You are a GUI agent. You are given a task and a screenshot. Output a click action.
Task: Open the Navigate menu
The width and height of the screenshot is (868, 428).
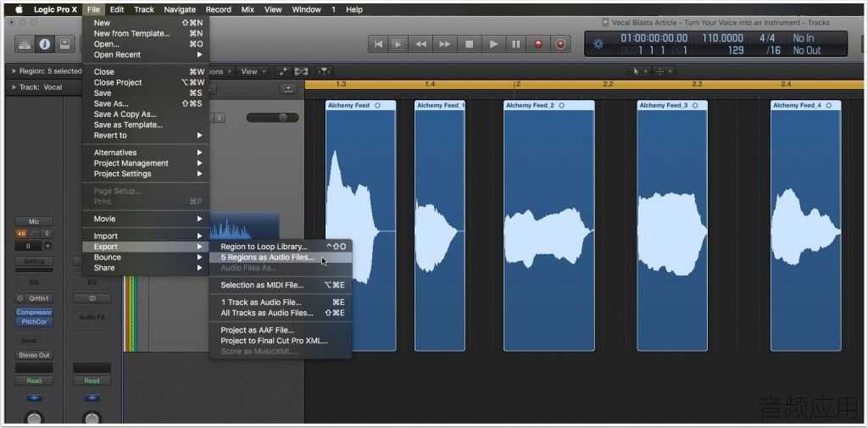pos(180,8)
